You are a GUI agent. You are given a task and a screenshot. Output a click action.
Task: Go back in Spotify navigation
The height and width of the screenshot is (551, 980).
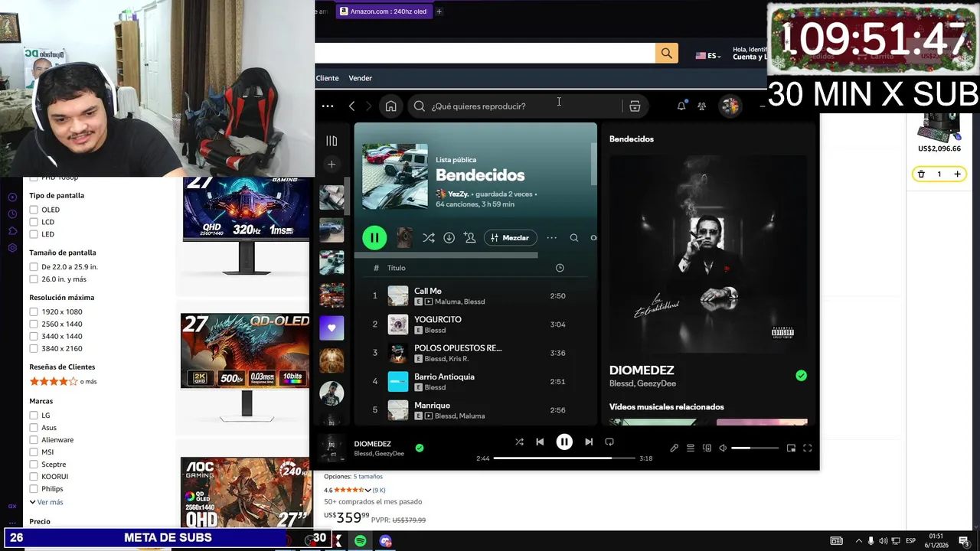pos(351,106)
